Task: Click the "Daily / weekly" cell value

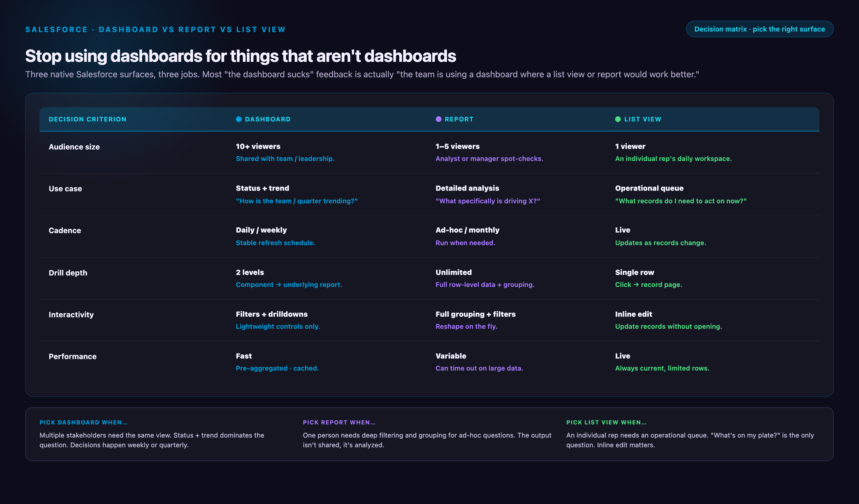Action: pos(261,230)
